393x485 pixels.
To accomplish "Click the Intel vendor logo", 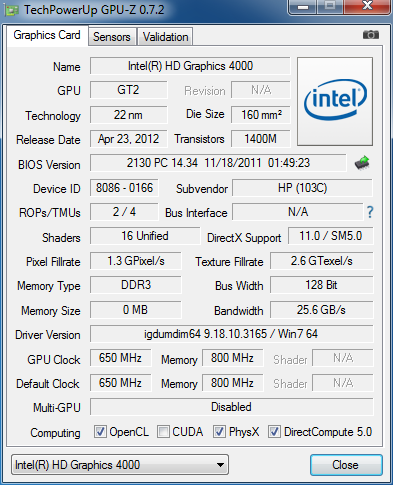I will click(x=335, y=101).
